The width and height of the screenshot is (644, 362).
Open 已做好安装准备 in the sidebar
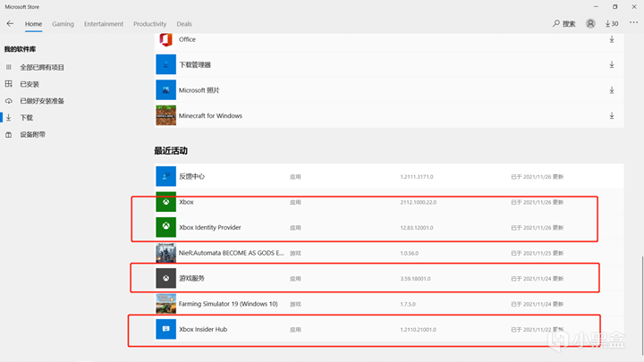[x=42, y=101]
